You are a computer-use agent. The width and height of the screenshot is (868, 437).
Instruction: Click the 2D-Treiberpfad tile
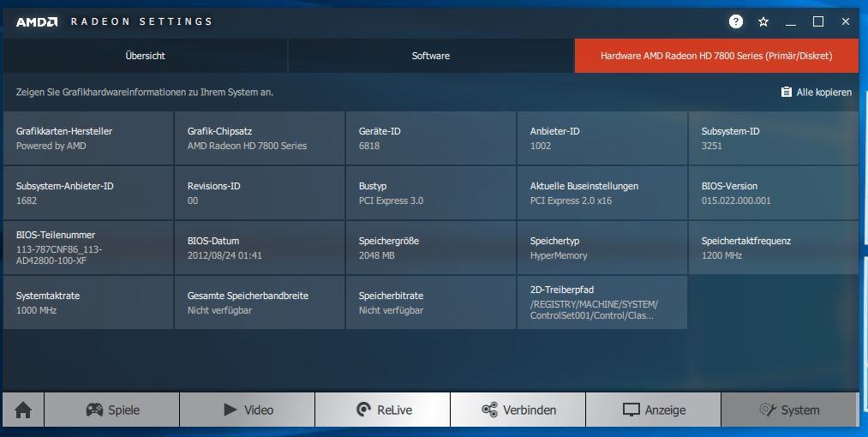[602, 302]
